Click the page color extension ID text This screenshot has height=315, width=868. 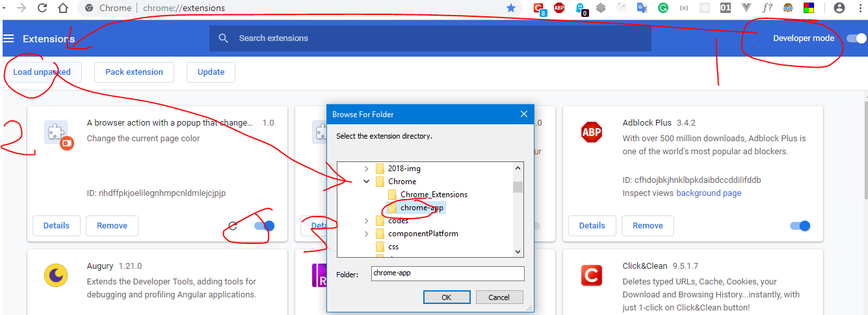coord(156,193)
